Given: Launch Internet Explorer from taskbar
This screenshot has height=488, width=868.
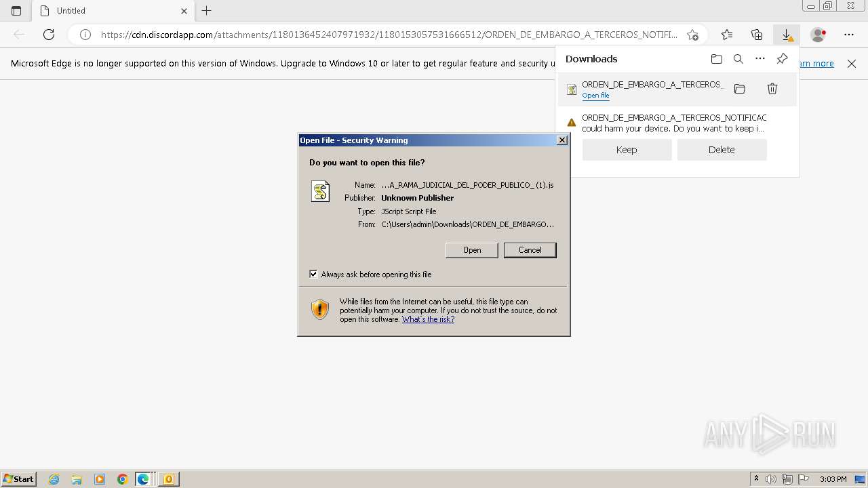Looking at the screenshot, I should [x=54, y=479].
